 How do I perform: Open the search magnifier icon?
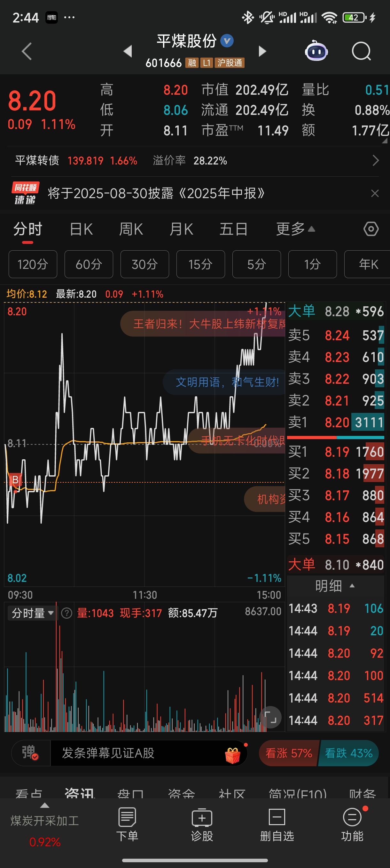point(362,51)
